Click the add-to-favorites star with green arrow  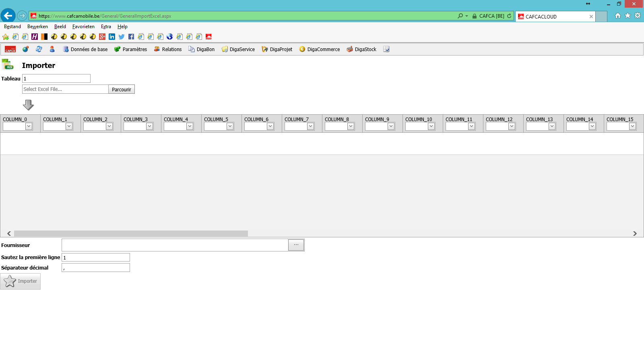6,37
